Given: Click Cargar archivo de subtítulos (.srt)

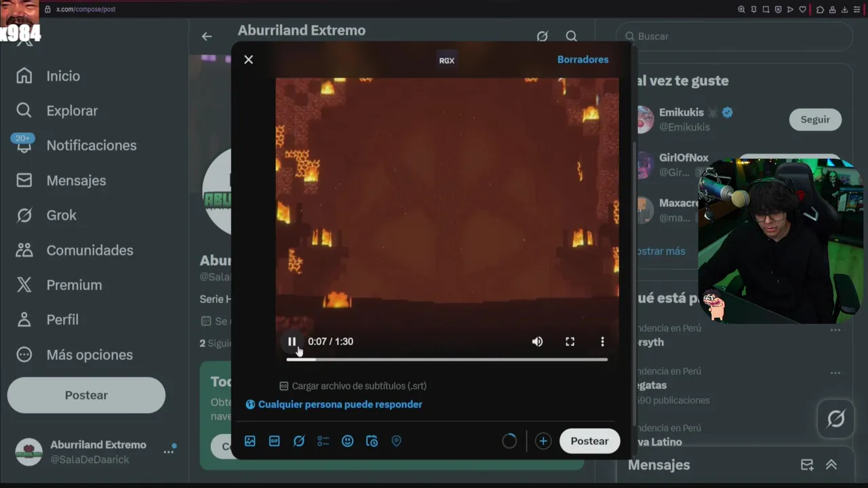Looking at the screenshot, I should [353, 386].
